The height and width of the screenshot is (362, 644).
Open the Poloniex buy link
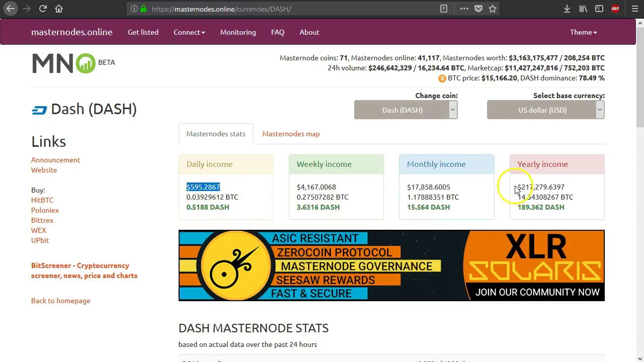click(45, 210)
